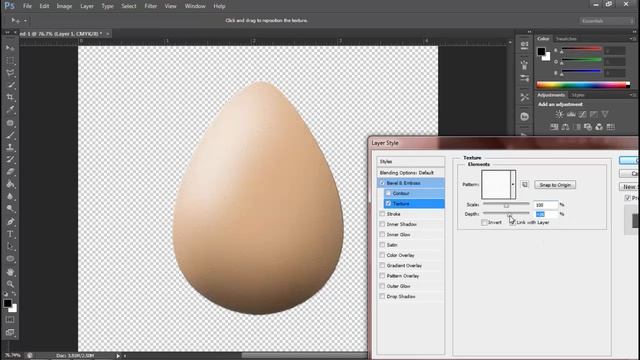Select the Paint Bucket tool
This screenshot has height=360, width=640.
[x=10, y=184]
